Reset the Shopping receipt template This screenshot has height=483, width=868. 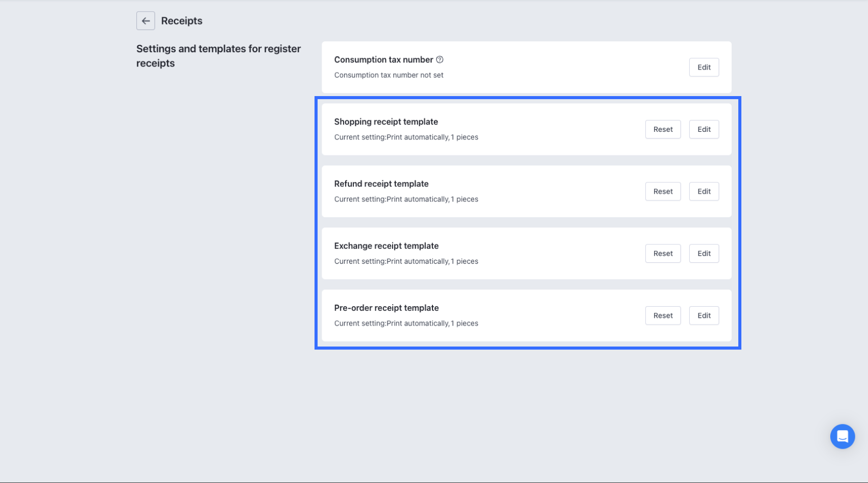pos(663,129)
